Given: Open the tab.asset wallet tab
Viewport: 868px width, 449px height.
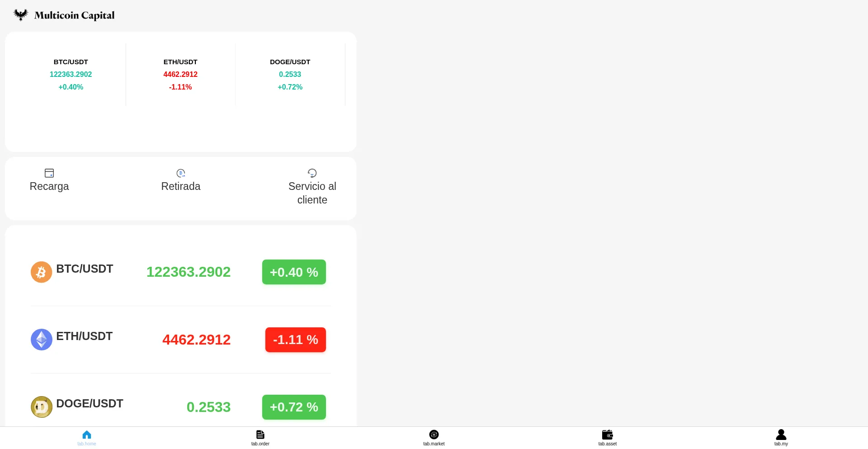Looking at the screenshot, I should click(x=608, y=437).
